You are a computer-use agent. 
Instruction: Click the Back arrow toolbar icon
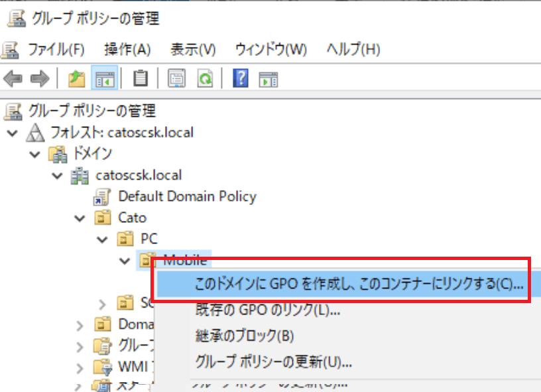13,79
